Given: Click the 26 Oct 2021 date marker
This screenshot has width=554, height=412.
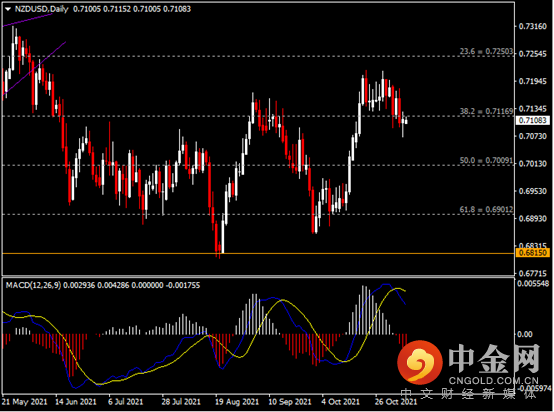Looking at the screenshot, I should (396, 402).
